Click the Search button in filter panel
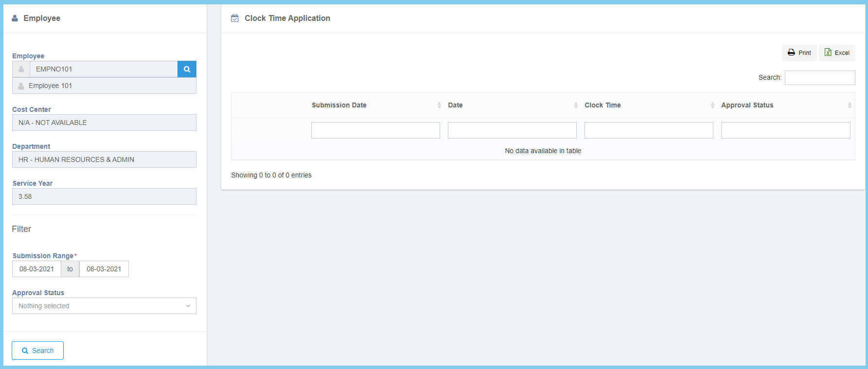868x369 pixels. (37, 351)
